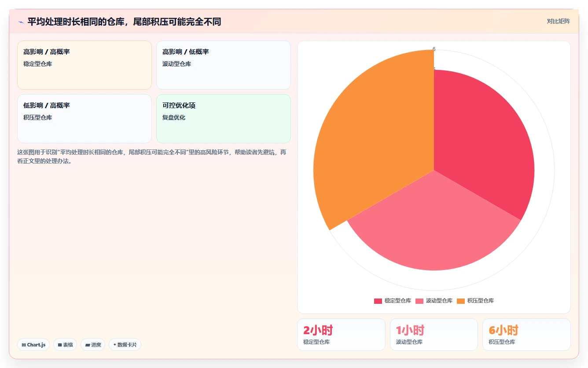Click the 表格 tag chip
The height and width of the screenshot is (368, 588).
click(x=65, y=345)
